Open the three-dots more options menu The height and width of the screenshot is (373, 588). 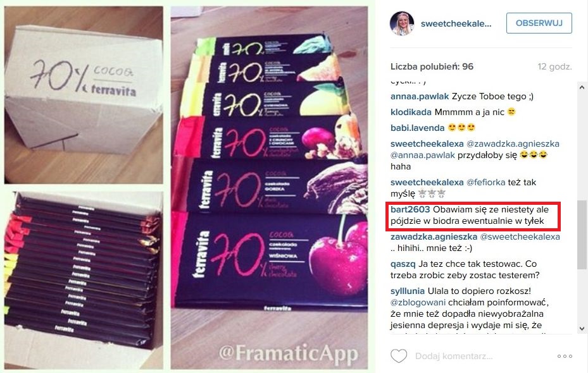[x=565, y=356]
